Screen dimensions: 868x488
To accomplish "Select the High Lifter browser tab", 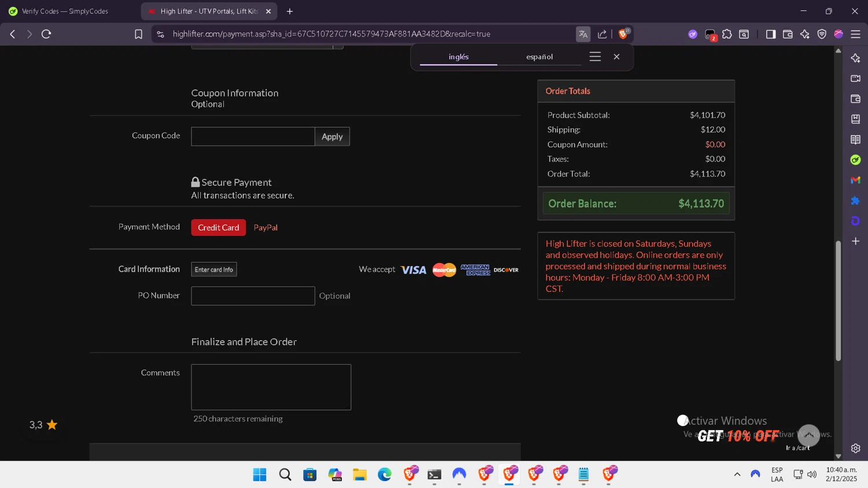I will [x=208, y=11].
